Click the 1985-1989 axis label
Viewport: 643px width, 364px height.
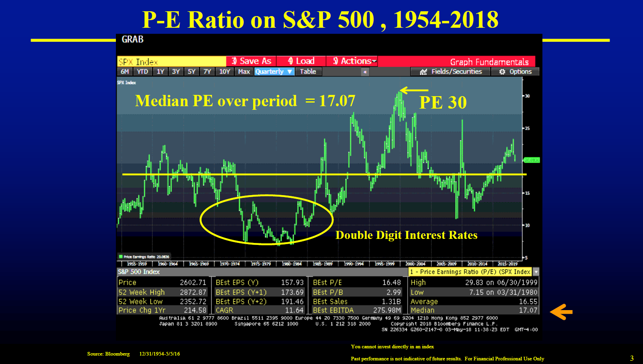coord(323,264)
